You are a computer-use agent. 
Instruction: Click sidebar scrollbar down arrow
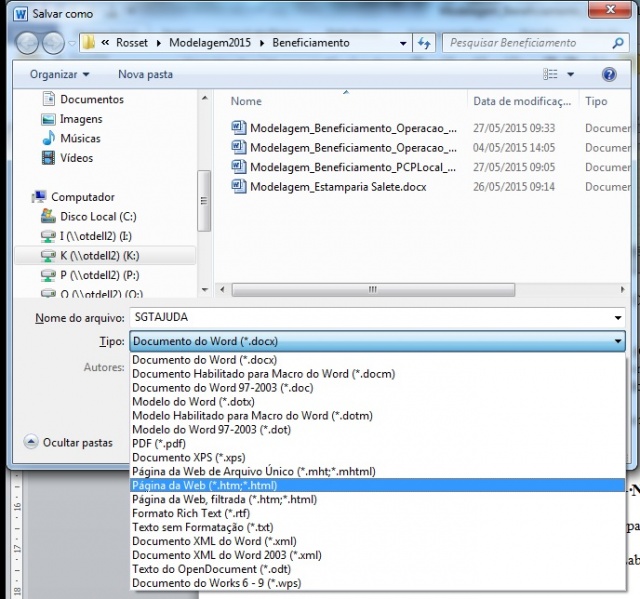tap(204, 290)
